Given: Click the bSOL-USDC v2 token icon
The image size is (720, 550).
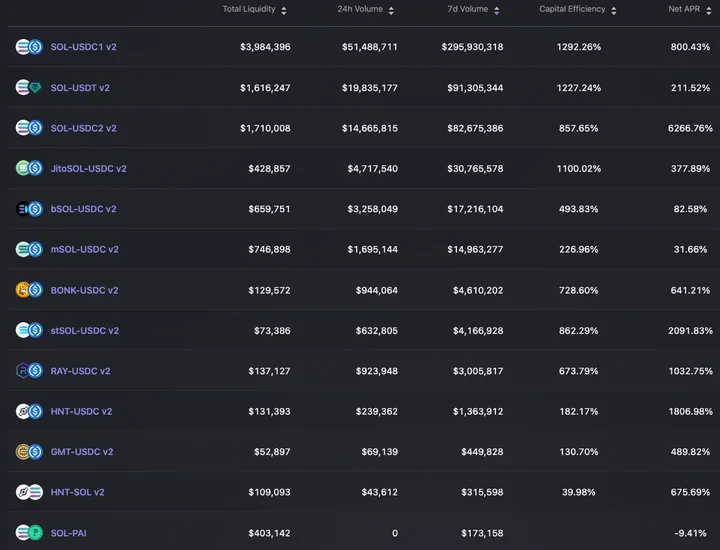Looking at the screenshot, I should click(29, 209).
